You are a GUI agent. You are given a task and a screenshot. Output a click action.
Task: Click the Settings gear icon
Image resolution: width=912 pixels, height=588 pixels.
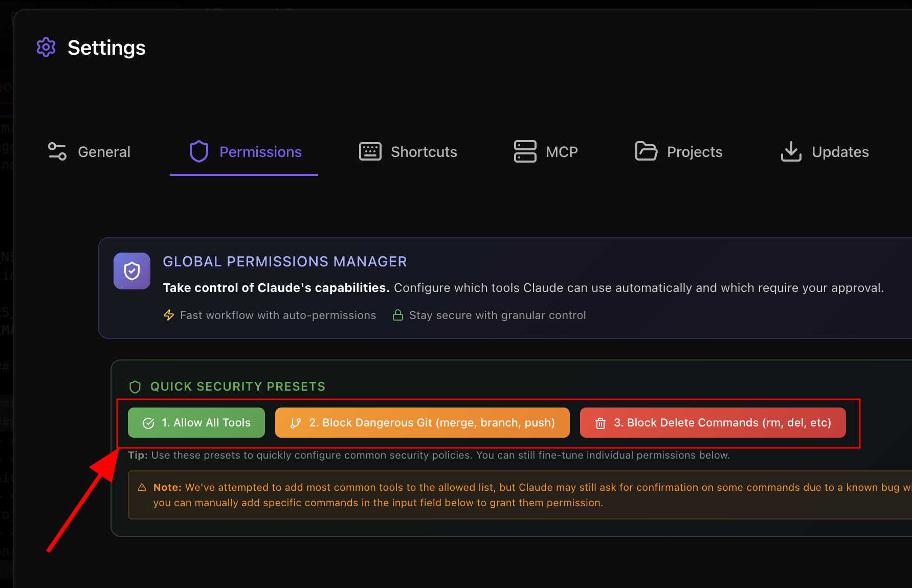coord(46,47)
